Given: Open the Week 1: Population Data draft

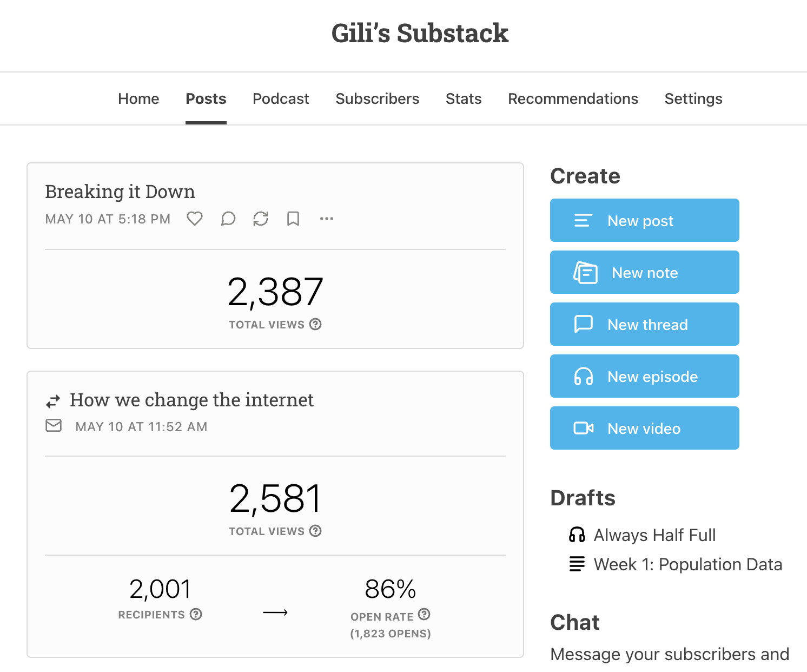Looking at the screenshot, I should tap(687, 564).
